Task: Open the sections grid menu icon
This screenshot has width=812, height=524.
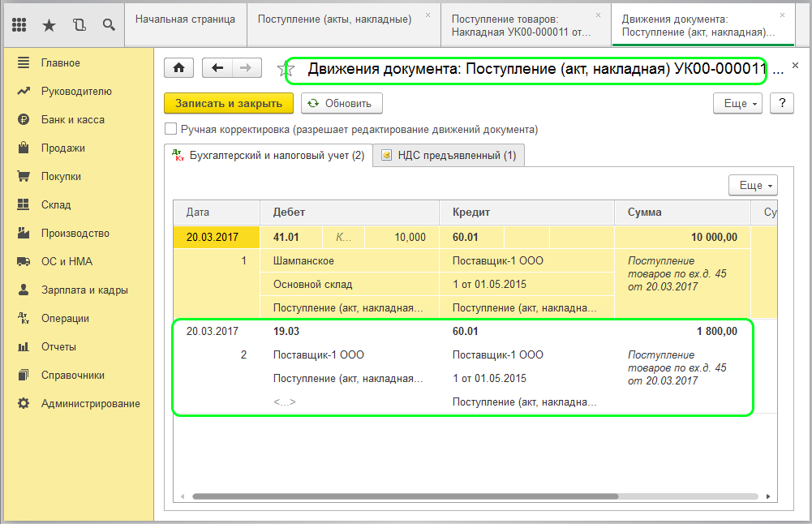Action: click(20, 25)
